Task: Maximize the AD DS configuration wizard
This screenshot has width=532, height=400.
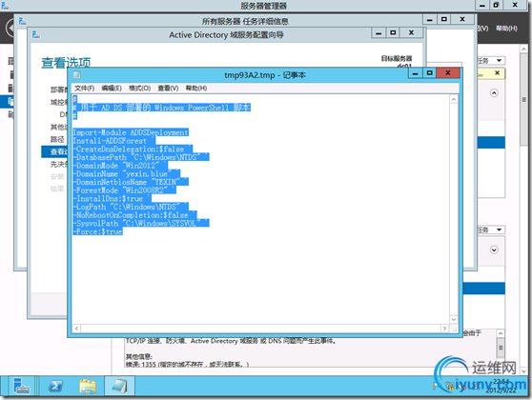Action: click(393, 32)
